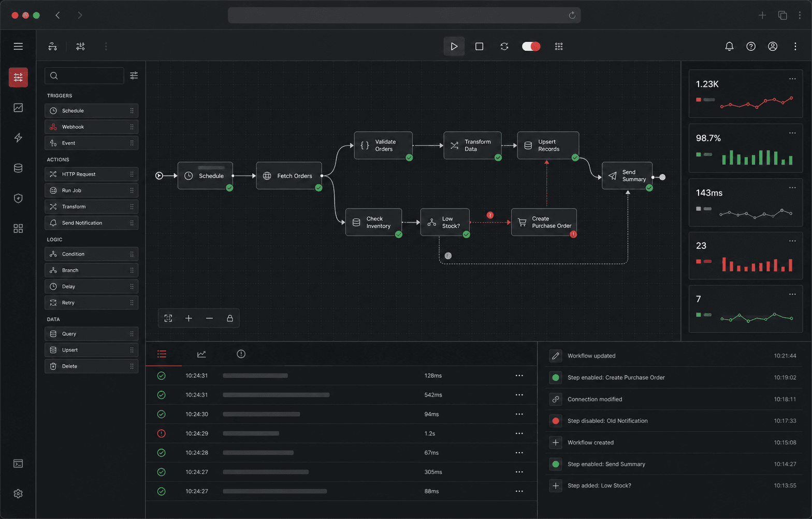
Task: Open the 98.7% metric card menu
Action: pos(792,133)
